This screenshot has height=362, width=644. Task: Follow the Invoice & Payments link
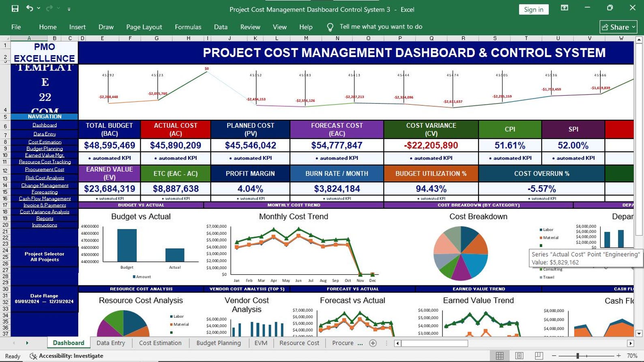pos(45,205)
